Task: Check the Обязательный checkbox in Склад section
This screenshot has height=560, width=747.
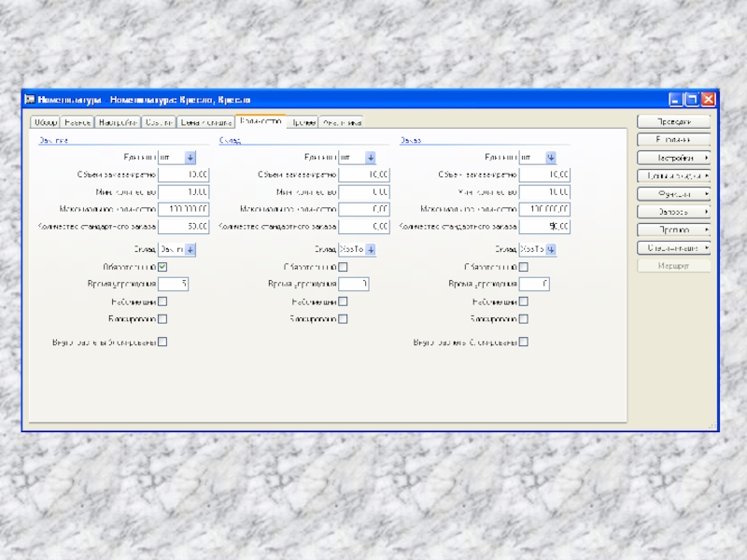Action: pyautogui.click(x=343, y=267)
